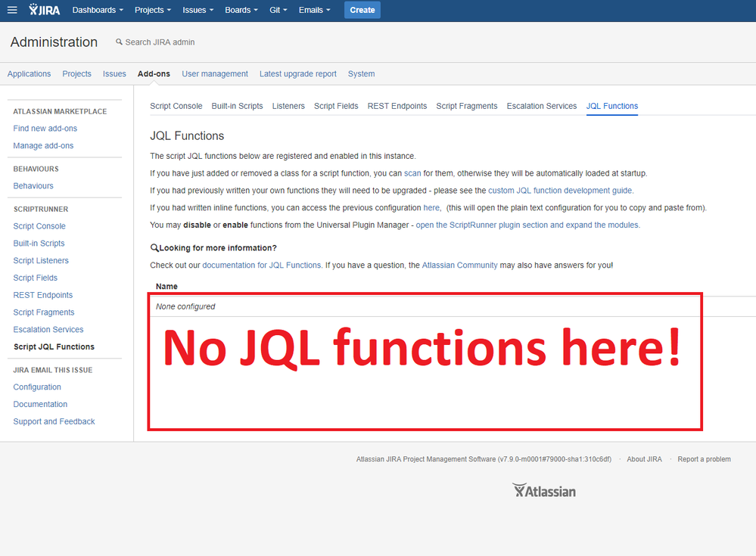756x556 pixels.
Task: Open the ScriptRunner plugin section link
Action: (528, 225)
